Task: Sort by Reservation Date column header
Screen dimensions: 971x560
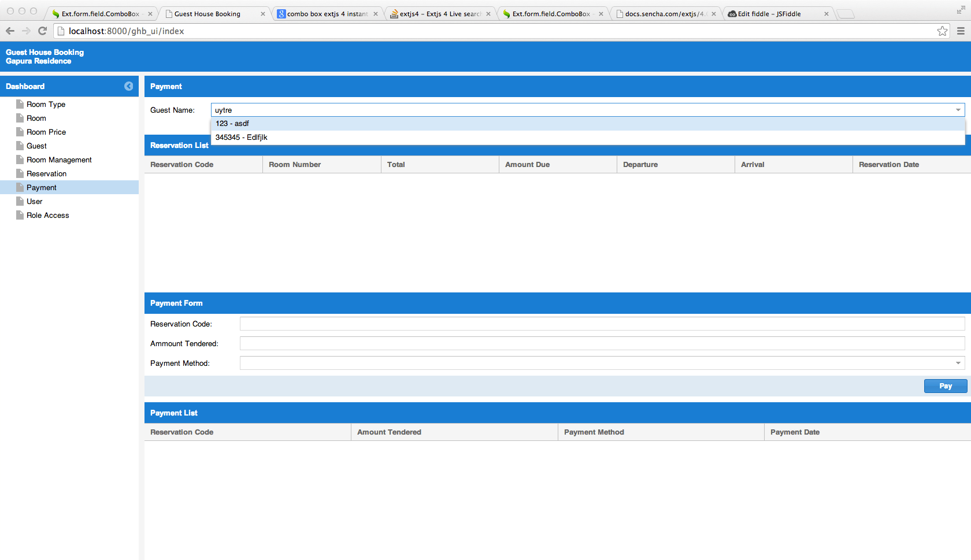Action: (x=911, y=164)
